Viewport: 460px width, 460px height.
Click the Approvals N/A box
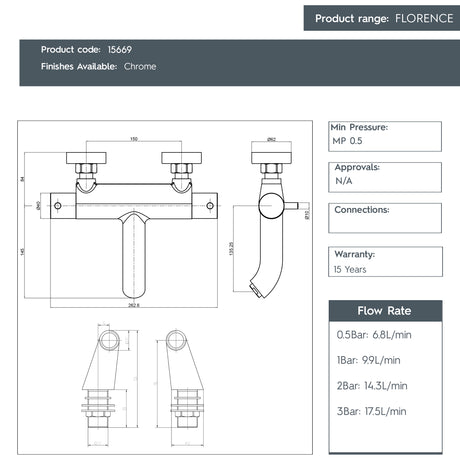coord(385,177)
